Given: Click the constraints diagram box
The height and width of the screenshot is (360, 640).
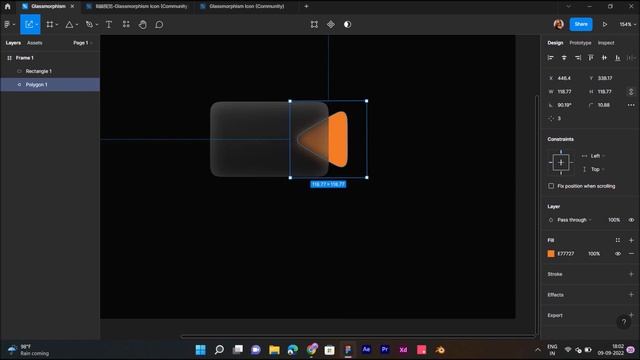Looking at the screenshot, I should [561, 162].
